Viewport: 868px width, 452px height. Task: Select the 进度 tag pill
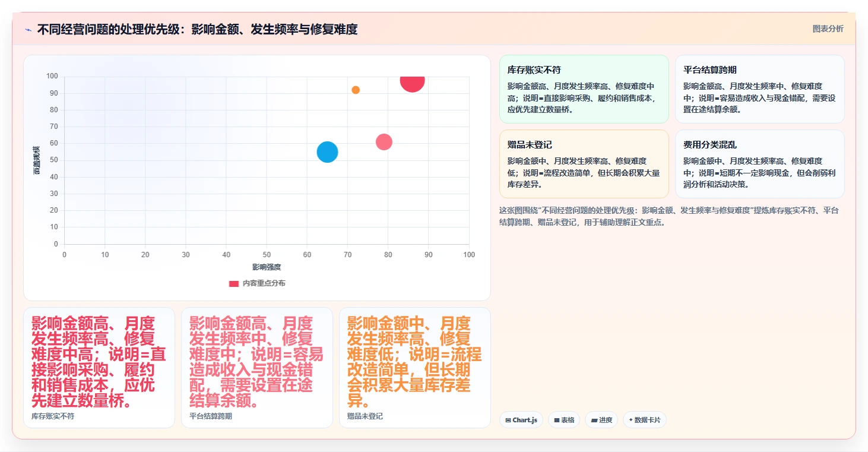tap(601, 420)
